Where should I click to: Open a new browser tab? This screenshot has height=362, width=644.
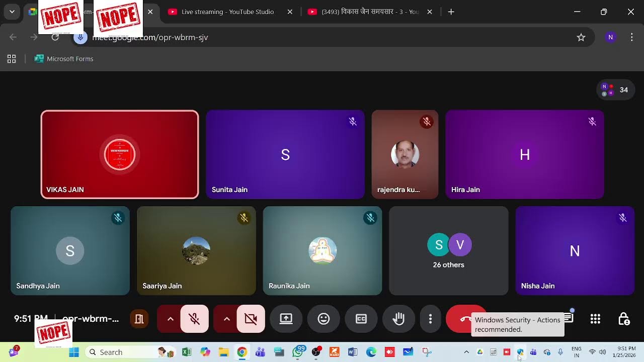click(451, 12)
